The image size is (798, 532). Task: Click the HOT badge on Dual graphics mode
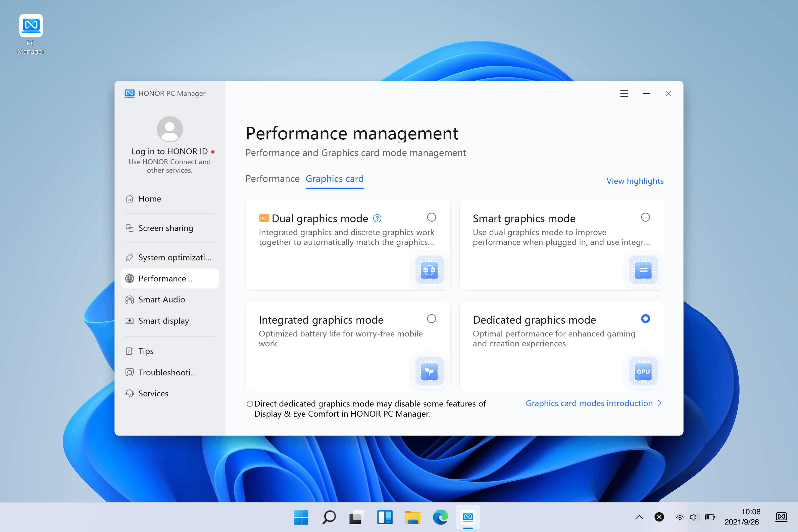point(264,218)
